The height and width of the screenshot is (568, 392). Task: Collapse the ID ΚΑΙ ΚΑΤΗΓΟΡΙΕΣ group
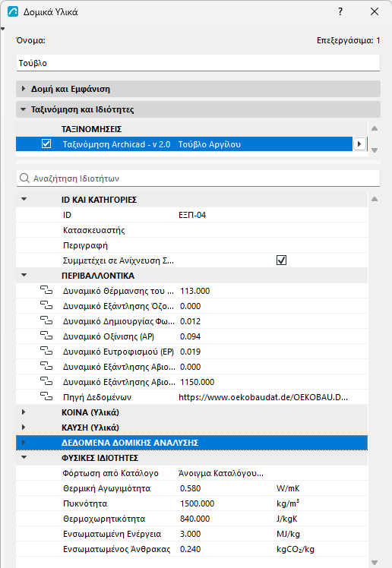pos(24,199)
